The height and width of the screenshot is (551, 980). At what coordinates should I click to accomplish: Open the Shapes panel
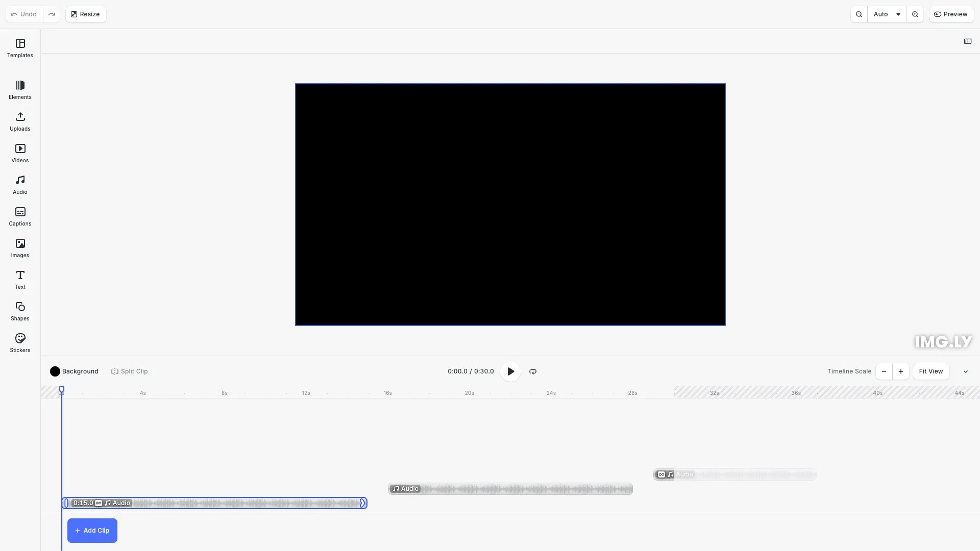coord(20,311)
